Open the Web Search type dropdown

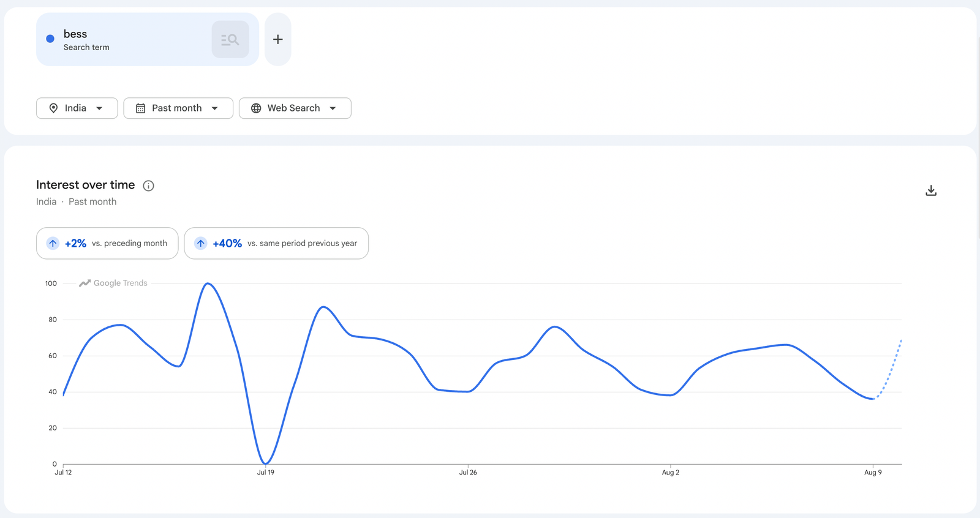[x=295, y=108]
